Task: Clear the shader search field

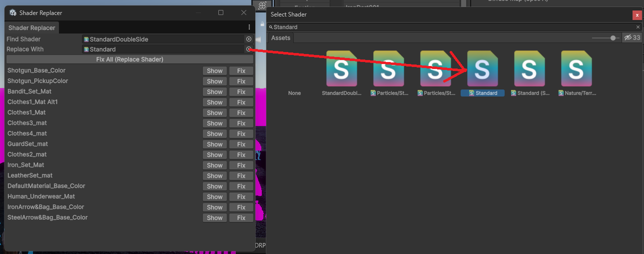Action: tap(638, 27)
